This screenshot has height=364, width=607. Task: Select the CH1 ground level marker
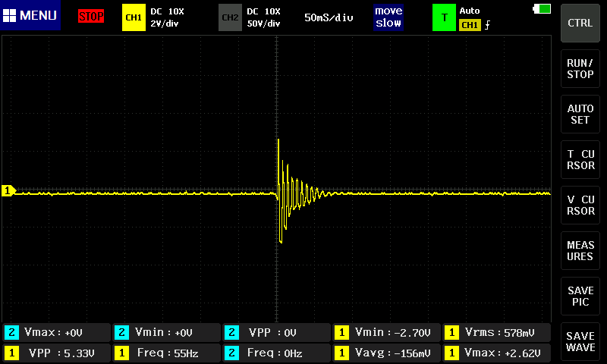pyautogui.click(x=8, y=191)
